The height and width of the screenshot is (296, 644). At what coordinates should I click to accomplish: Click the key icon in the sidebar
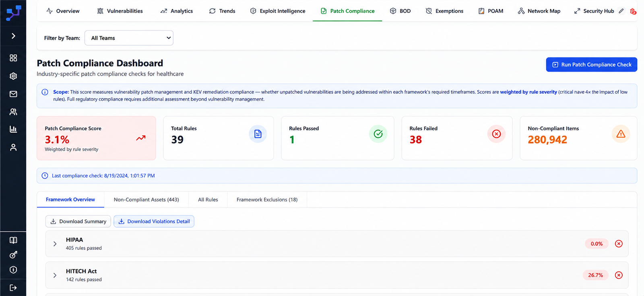[13, 255]
